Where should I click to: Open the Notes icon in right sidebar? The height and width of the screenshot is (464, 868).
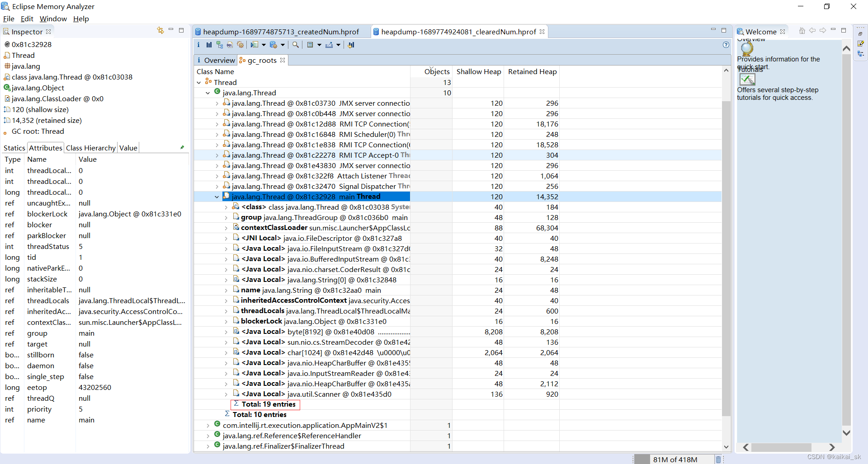pyautogui.click(x=861, y=44)
